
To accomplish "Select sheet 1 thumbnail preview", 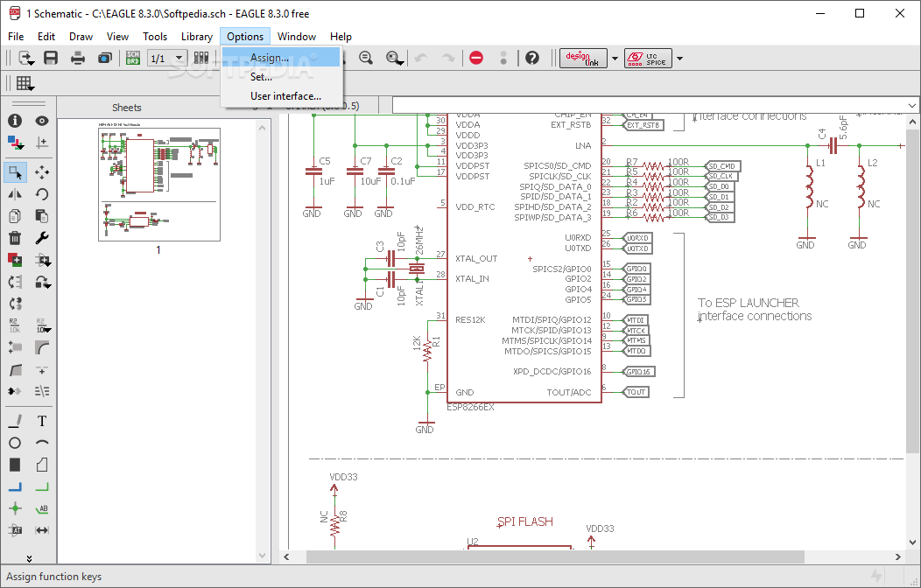I will tap(158, 184).
